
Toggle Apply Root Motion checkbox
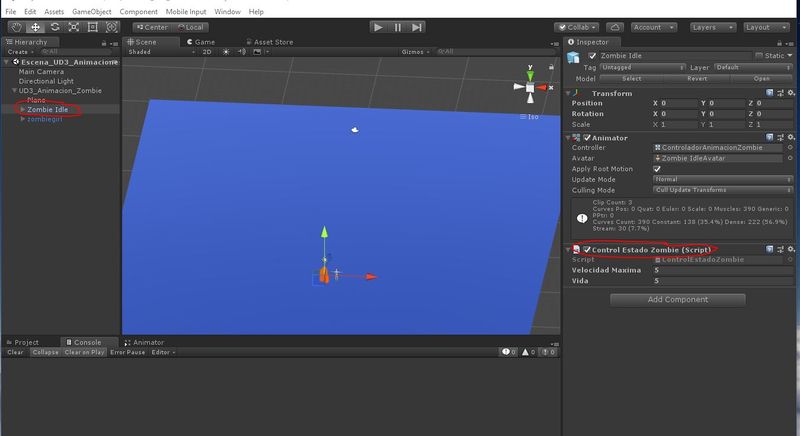coord(657,169)
